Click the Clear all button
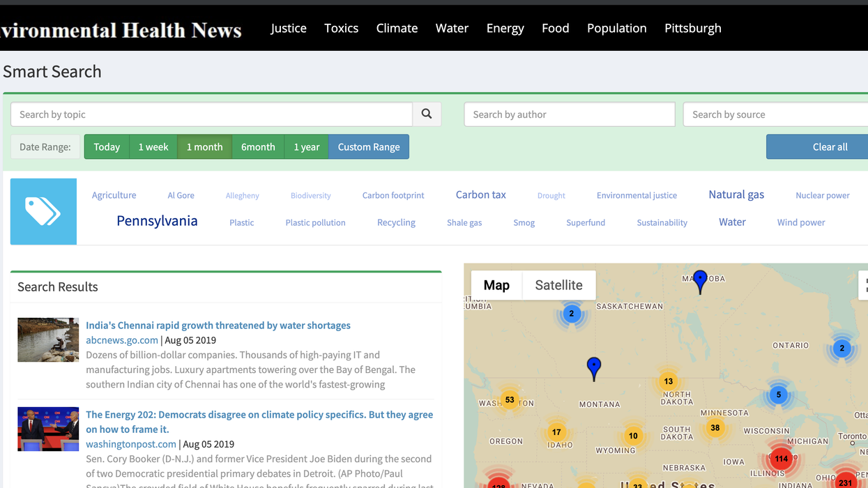Image resolution: width=868 pixels, height=488 pixels. (830, 146)
